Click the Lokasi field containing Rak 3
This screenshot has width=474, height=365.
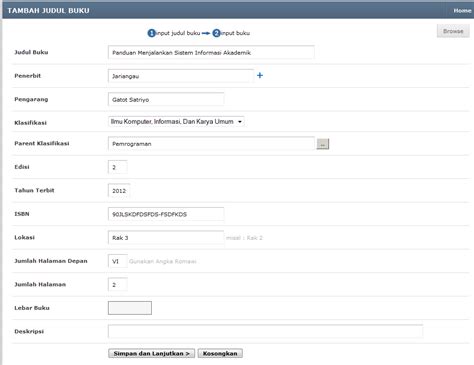tap(166, 238)
